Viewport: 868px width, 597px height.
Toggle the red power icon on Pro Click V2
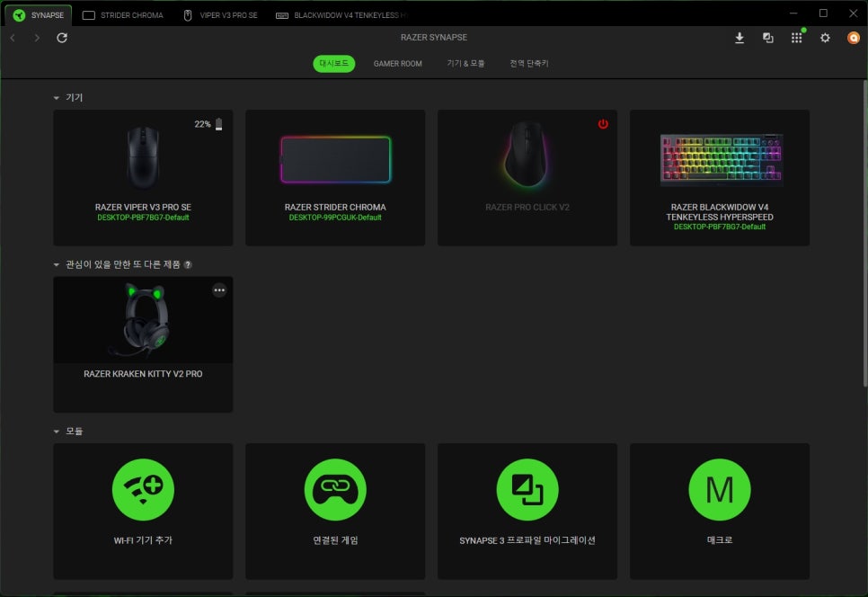point(603,124)
